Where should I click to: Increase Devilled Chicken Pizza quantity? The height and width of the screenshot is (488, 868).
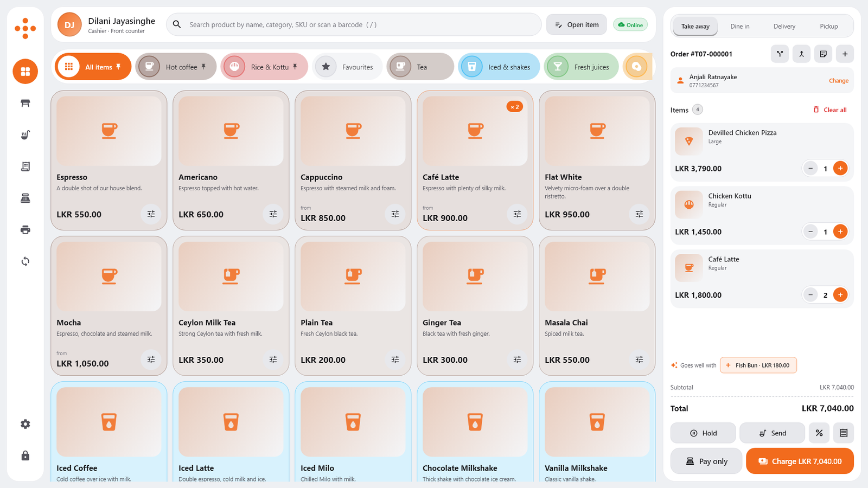point(840,168)
